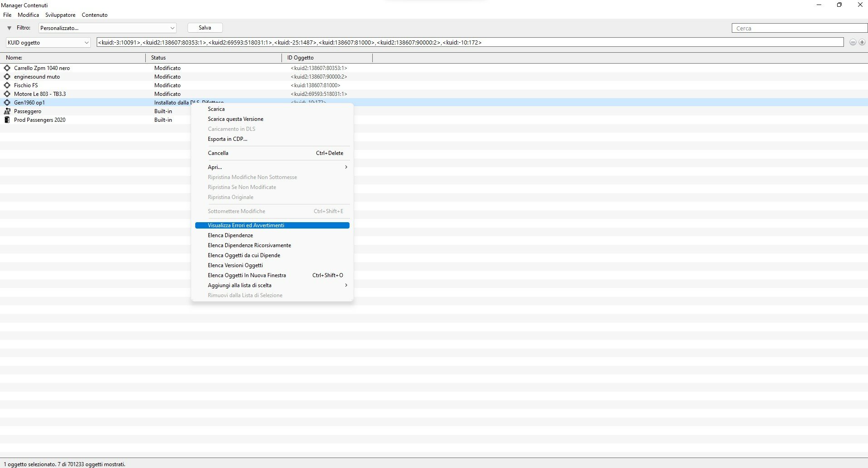Viewport: 868px width, 468px height.
Task: Sort by the Nome column header
Action: tap(73, 58)
